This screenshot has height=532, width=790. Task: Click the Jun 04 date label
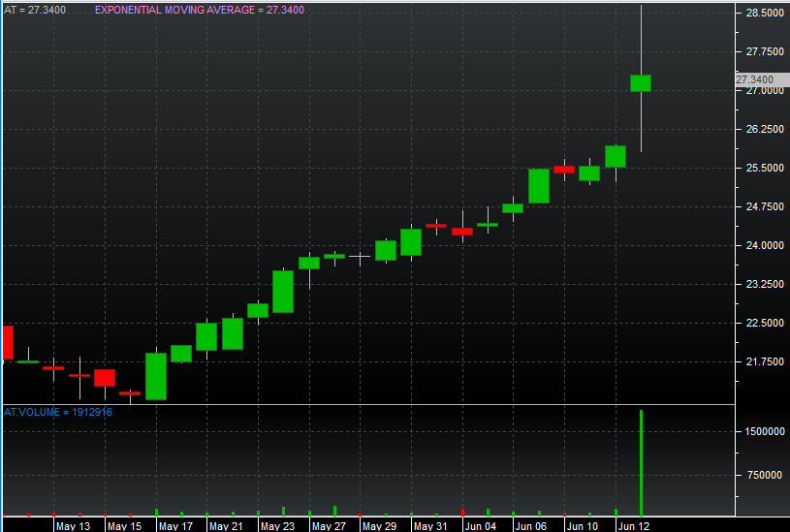(x=481, y=526)
